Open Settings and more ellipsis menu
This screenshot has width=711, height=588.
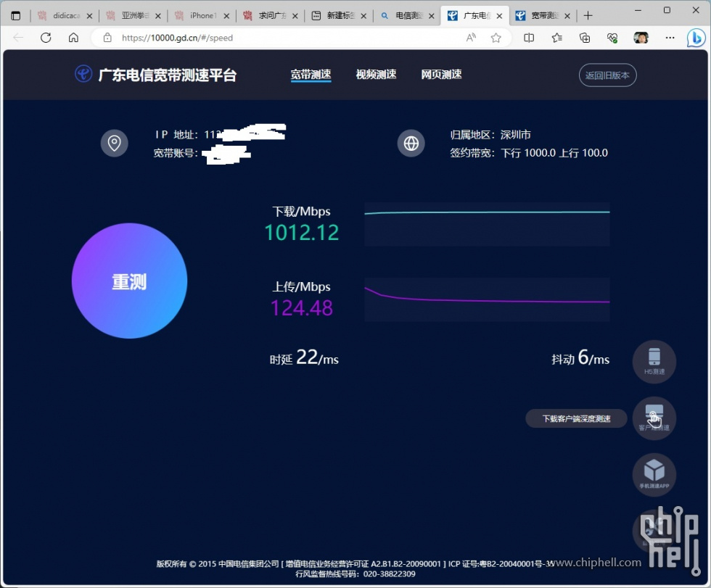[670, 38]
